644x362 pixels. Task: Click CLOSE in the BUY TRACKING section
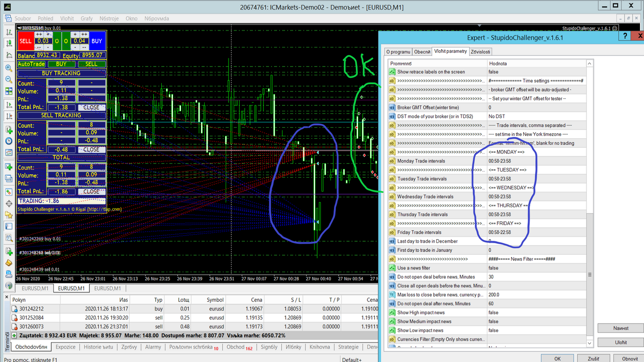click(91, 107)
